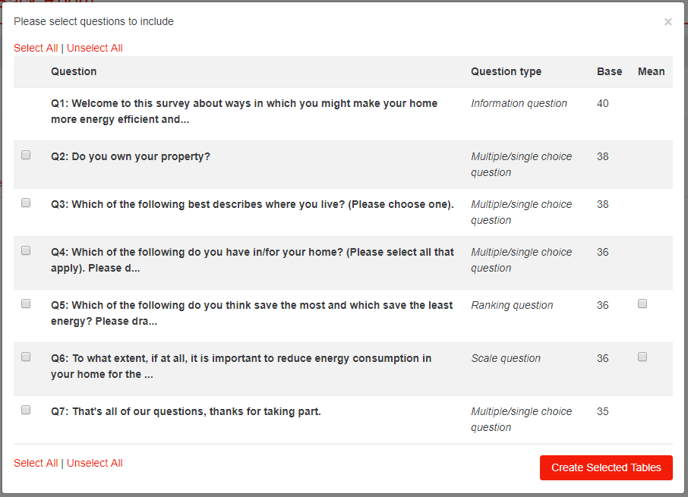Click Create Selected Tables button
This screenshot has height=497, width=688.
(606, 468)
